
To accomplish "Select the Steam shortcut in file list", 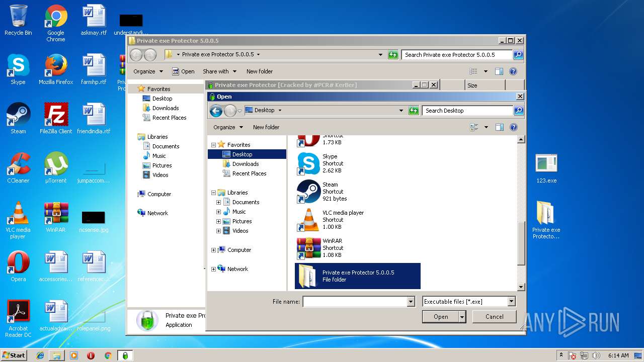I will click(357, 192).
